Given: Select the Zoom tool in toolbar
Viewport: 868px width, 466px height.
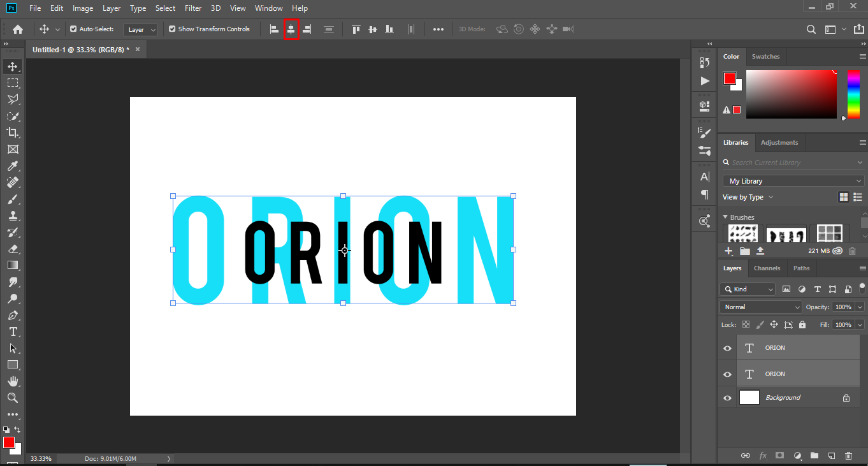Looking at the screenshot, I should [13, 398].
